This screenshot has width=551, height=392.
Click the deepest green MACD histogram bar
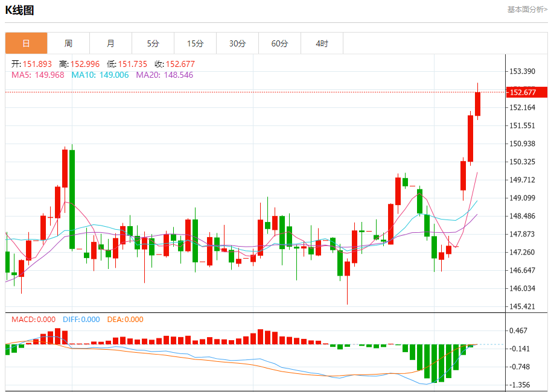click(435, 364)
